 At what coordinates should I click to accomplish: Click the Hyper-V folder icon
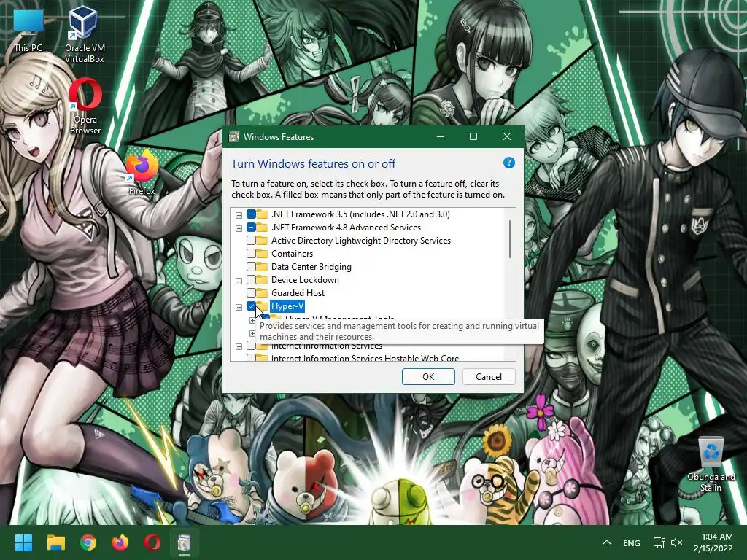coord(262,306)
